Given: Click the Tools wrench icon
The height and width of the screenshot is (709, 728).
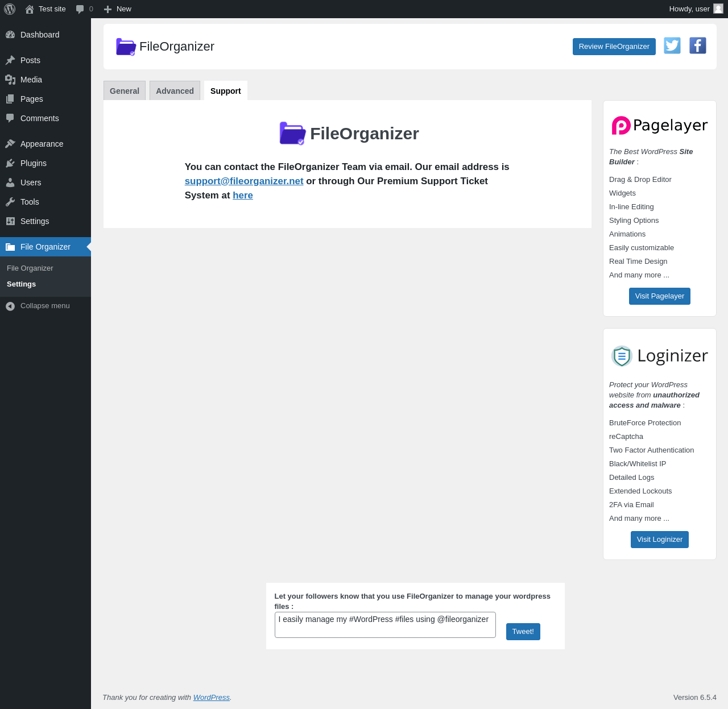Looking at the screenshot, I should point(10,202).
